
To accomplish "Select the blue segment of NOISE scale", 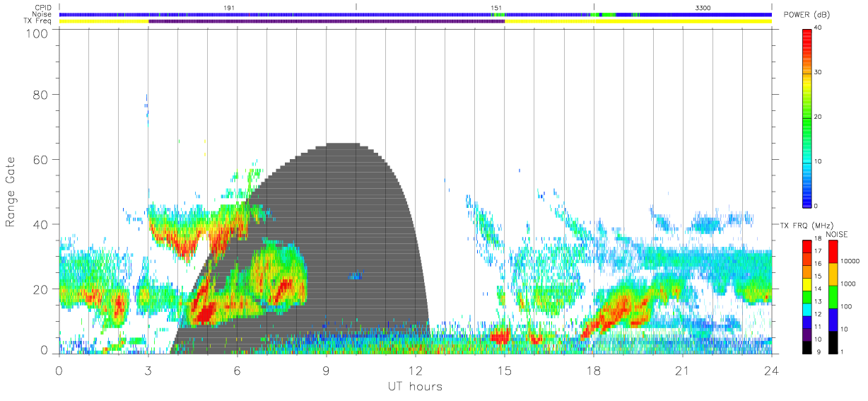I will click(833, 320).
